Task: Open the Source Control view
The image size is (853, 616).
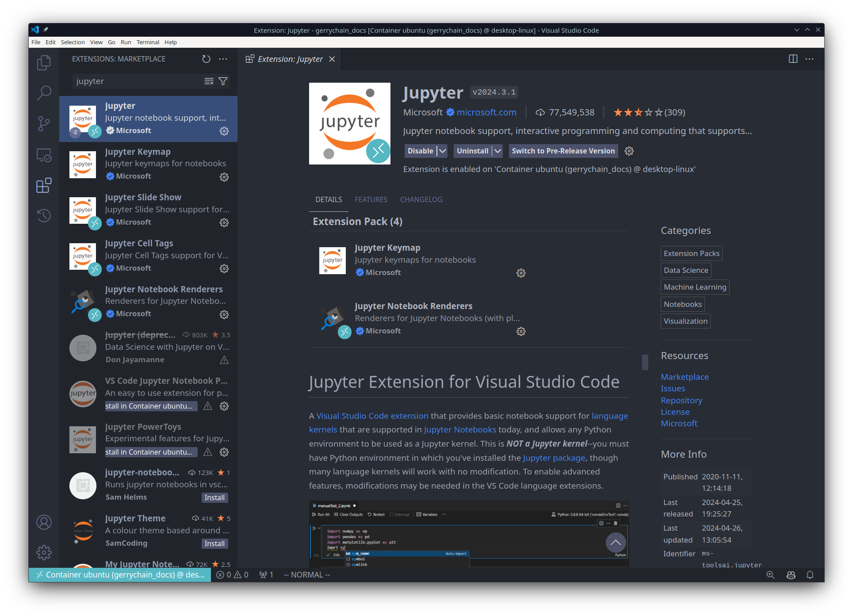Action: [x=44, y=124]
